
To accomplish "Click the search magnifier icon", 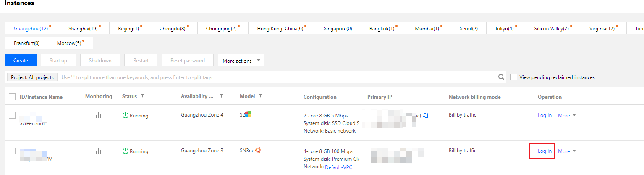I will click(x=501, y=77).
